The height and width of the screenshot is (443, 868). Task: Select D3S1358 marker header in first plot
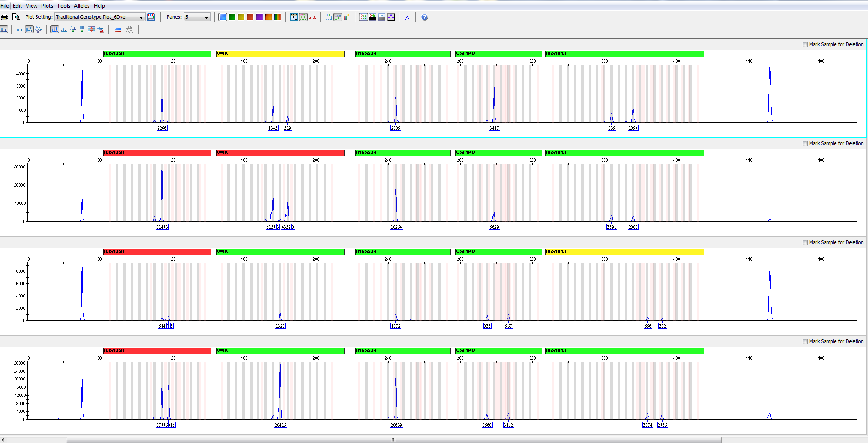coord(157,53)
